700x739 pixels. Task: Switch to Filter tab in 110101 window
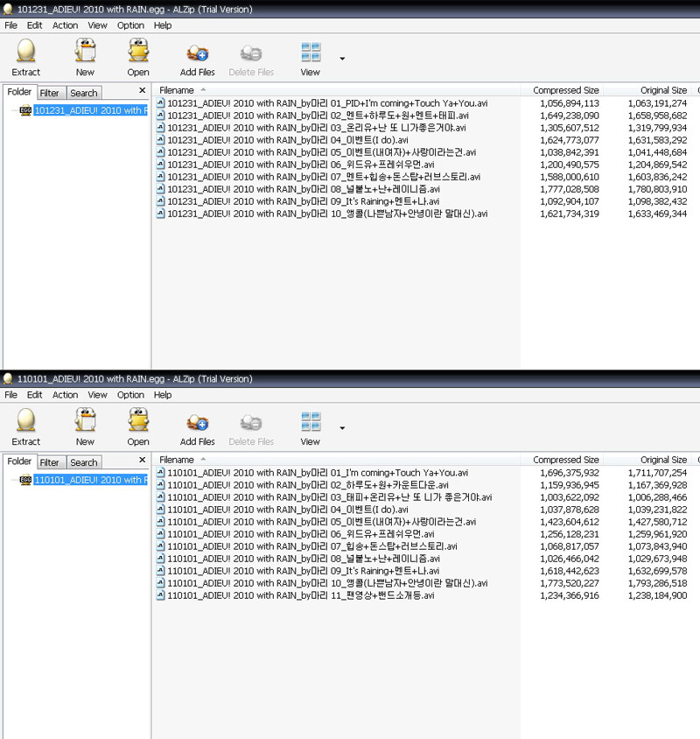(x=50, y=462)
